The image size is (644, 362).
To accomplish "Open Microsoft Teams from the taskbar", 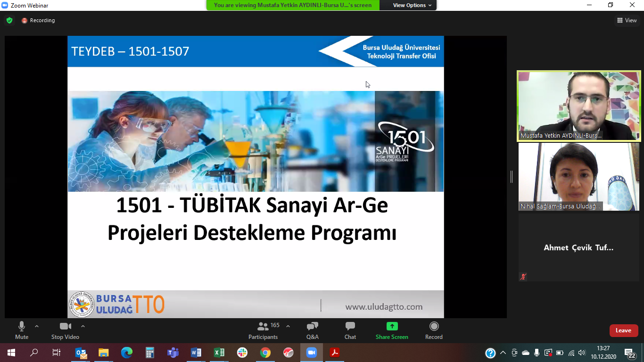I will 173,353.
